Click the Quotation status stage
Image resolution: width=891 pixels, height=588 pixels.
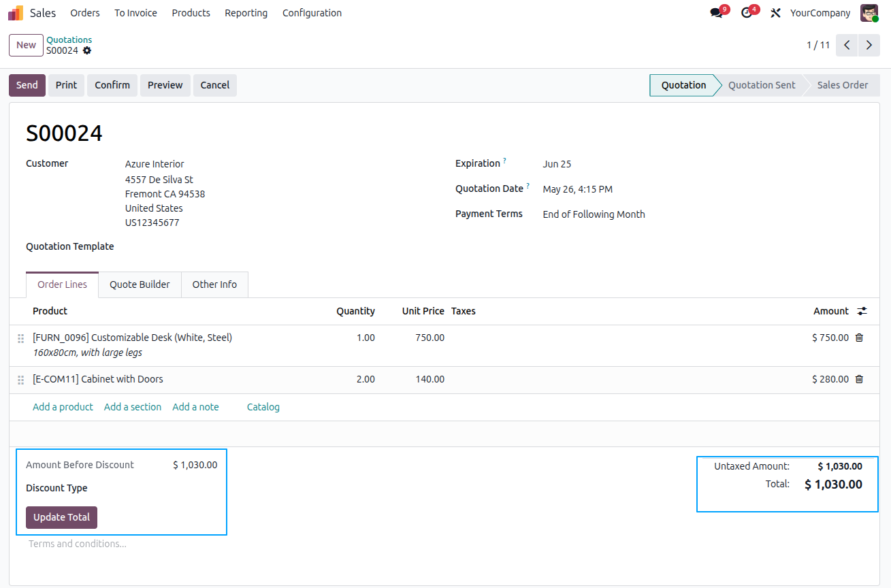pyautogui.click(x=683, y=85)
